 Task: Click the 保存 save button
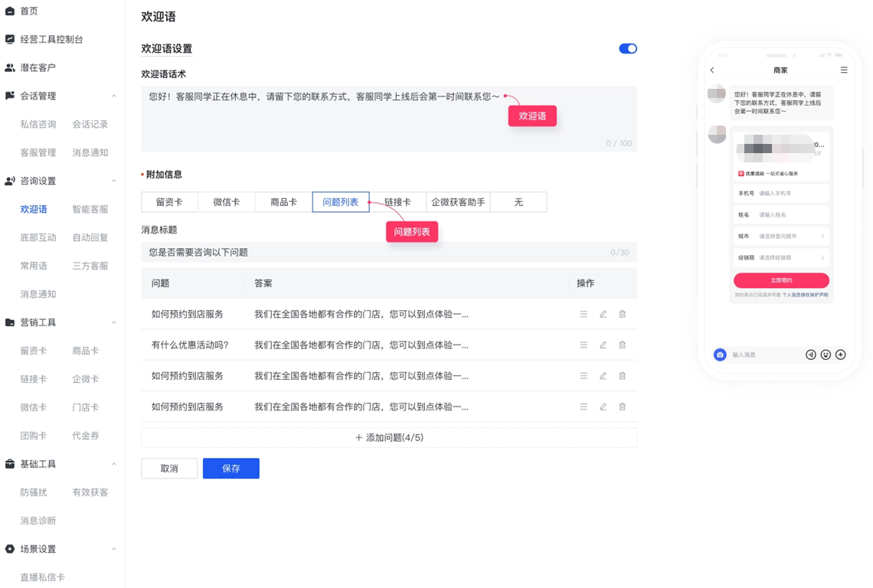(x=231, y=468)
